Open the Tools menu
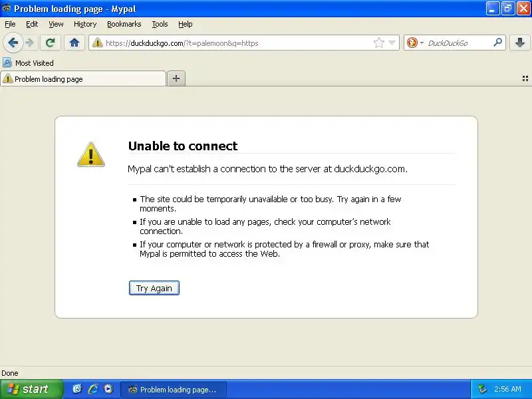532x399 pixels. click(160, 24)
